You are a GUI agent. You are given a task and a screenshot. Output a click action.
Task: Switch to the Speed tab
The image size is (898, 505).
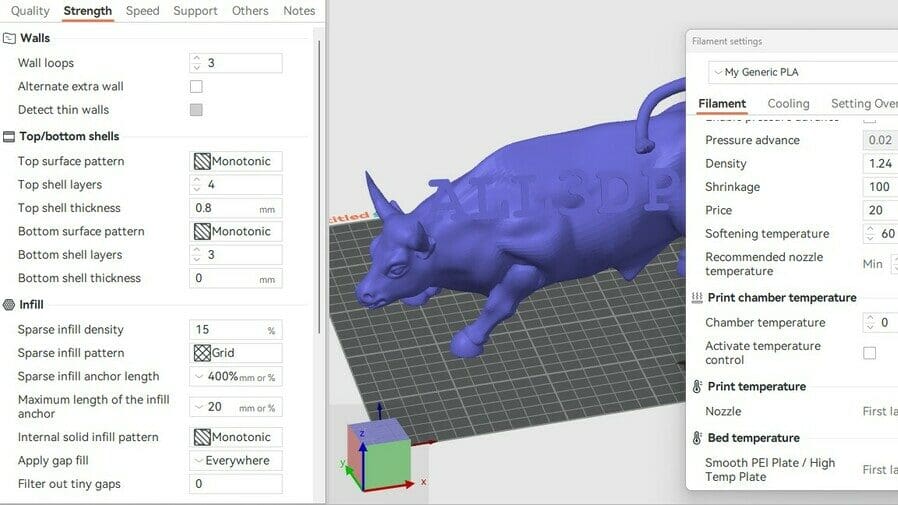(x=142, y=11)
